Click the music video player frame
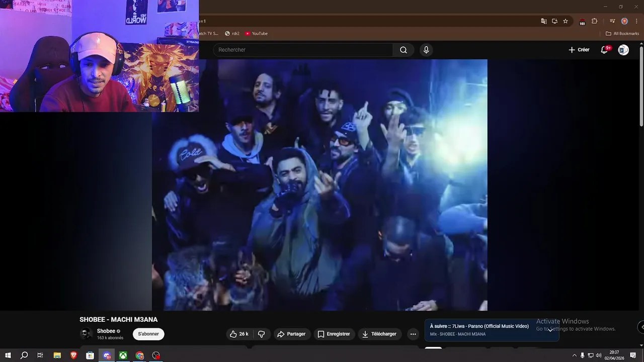 pyautogui.click(x=319, y=185)
